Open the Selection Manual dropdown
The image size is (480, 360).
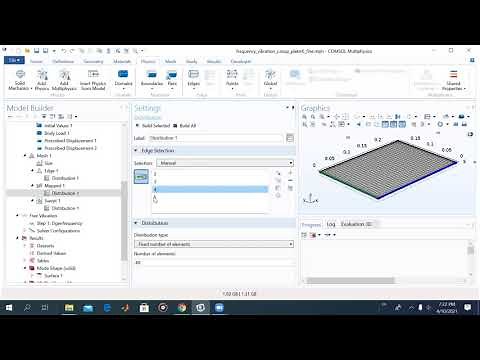pyautogui.click(x=225, y=163)
